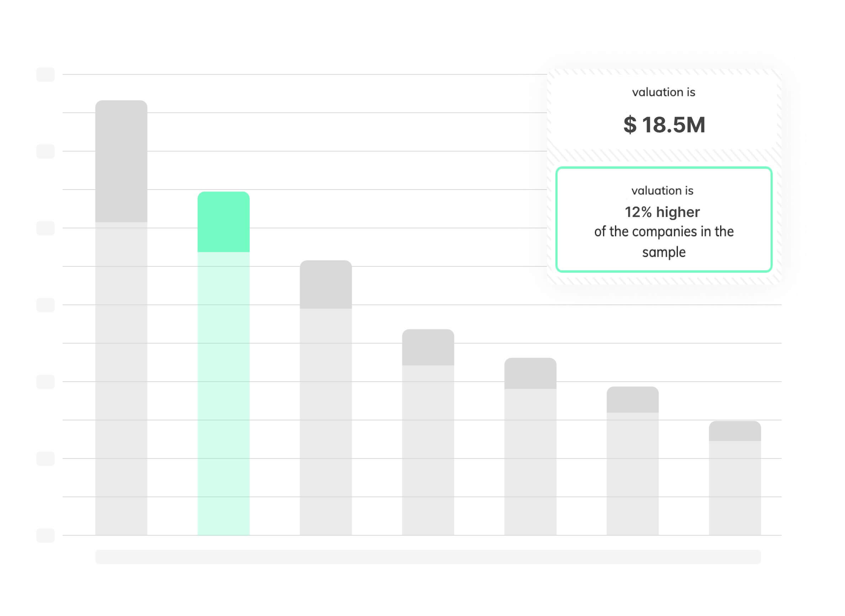Click the "$ 18.5M" valuation figure

click(x=664, y=124)
